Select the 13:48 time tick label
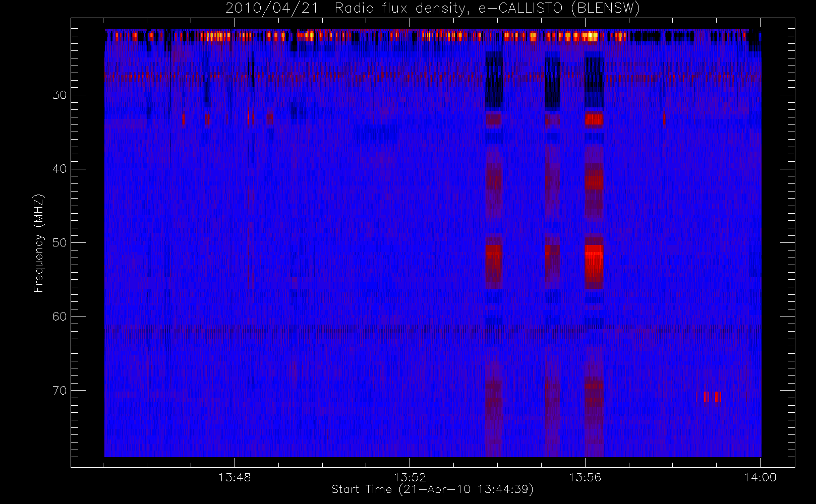Viewport: 816px width, 504px height. pos(235,477)
